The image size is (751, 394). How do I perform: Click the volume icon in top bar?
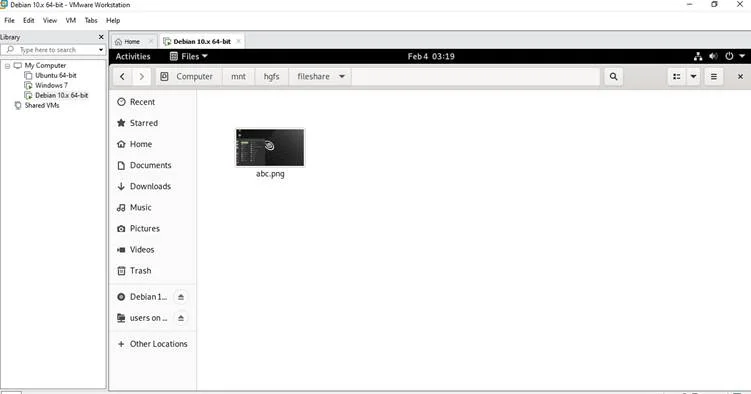point(713,56)
